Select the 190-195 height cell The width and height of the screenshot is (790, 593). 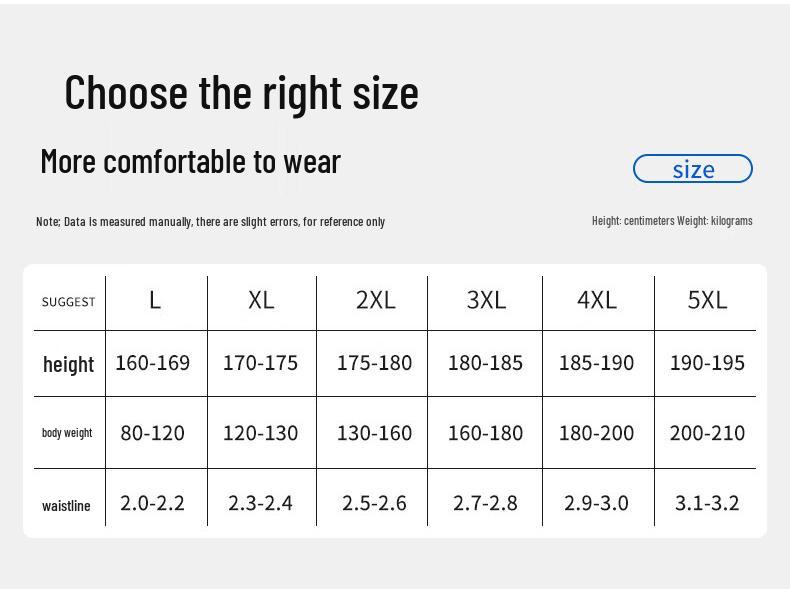(707, 363)
